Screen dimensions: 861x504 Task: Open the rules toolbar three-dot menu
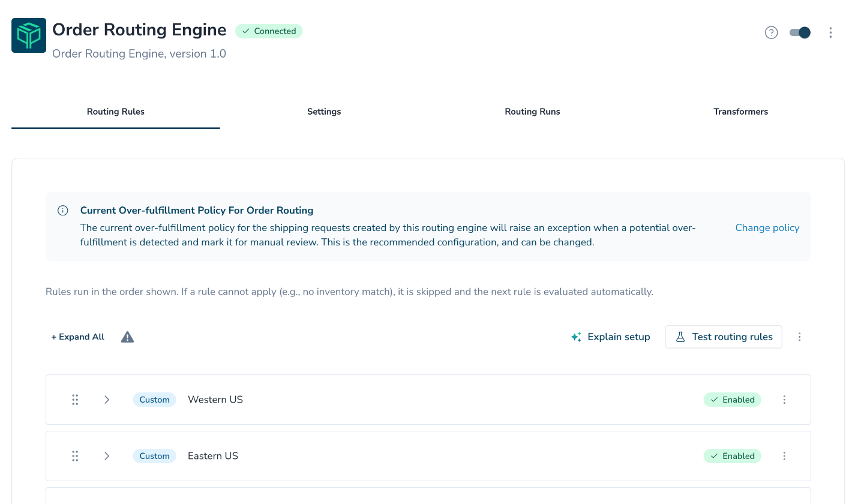799,337
